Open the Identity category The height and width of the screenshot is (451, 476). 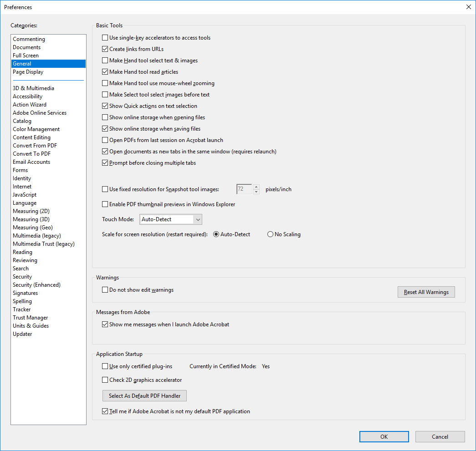coord(49,178)
